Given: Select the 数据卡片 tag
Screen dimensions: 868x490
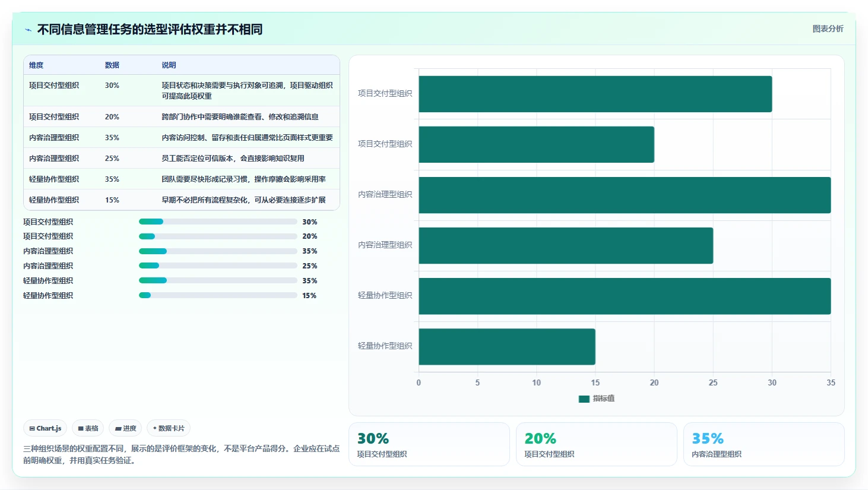Looking at the screenshot, I should [x=169, y=428].
